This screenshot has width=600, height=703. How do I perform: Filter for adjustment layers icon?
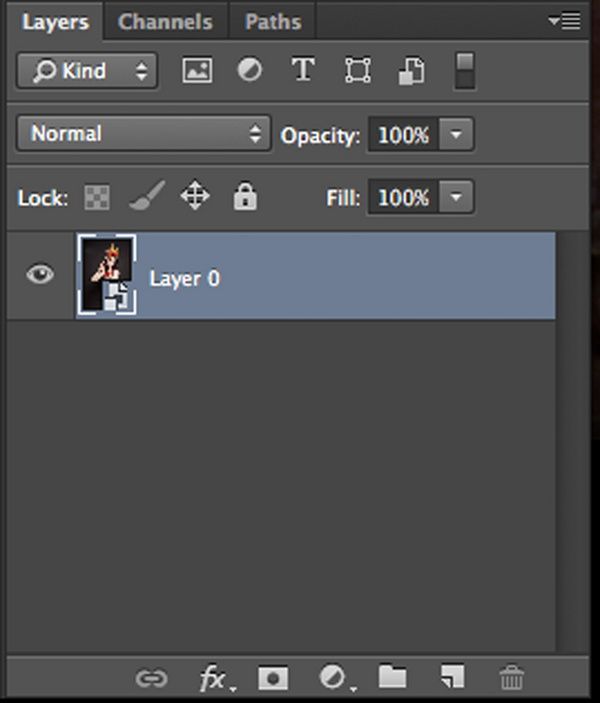coord(249,71)
